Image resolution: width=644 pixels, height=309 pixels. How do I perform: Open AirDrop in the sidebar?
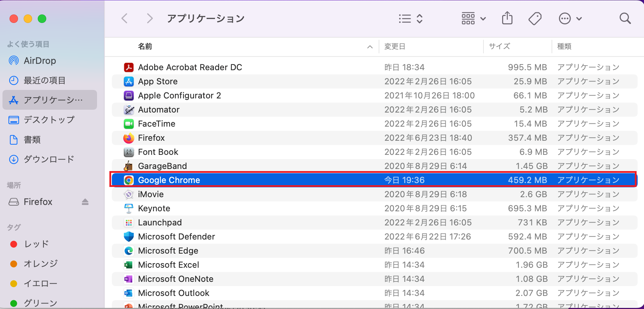(x=50, y=61)
